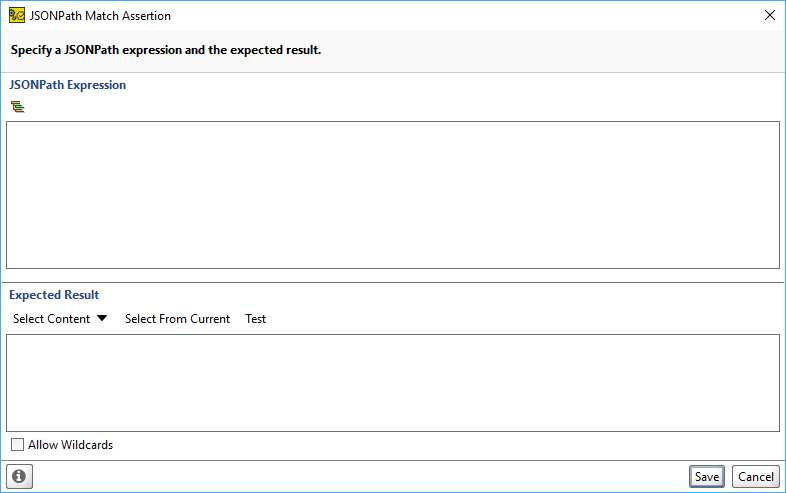Viewport: 786px width, 493px height.
Task: Click the JSONPath Expression heading
Action: click(x=68, y=85)
